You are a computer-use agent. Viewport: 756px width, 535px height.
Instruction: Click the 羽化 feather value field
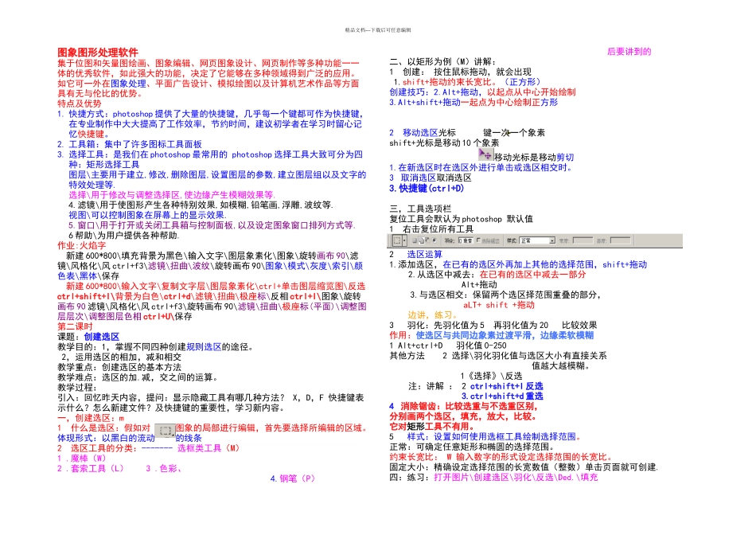point(466,240)
